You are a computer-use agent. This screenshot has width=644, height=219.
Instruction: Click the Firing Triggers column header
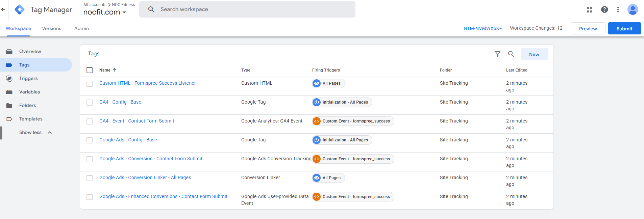(326, 70)
